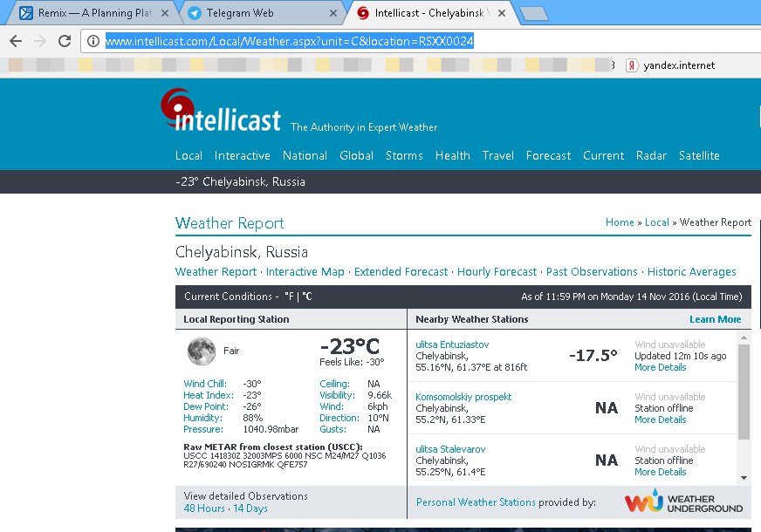This screenshot has width=761, height=532.
Task: Open the Satellite menu
Action: tap(699, 155)
